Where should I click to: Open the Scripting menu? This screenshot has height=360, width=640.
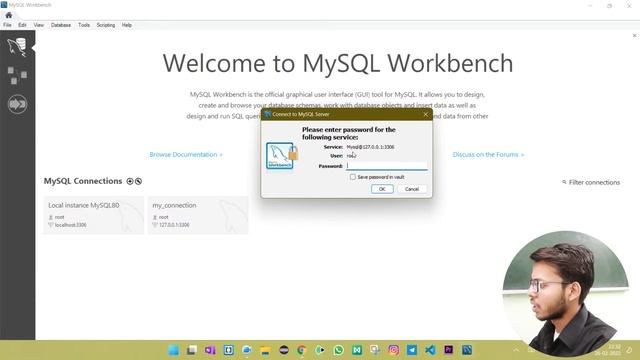[x=106, y=25]
